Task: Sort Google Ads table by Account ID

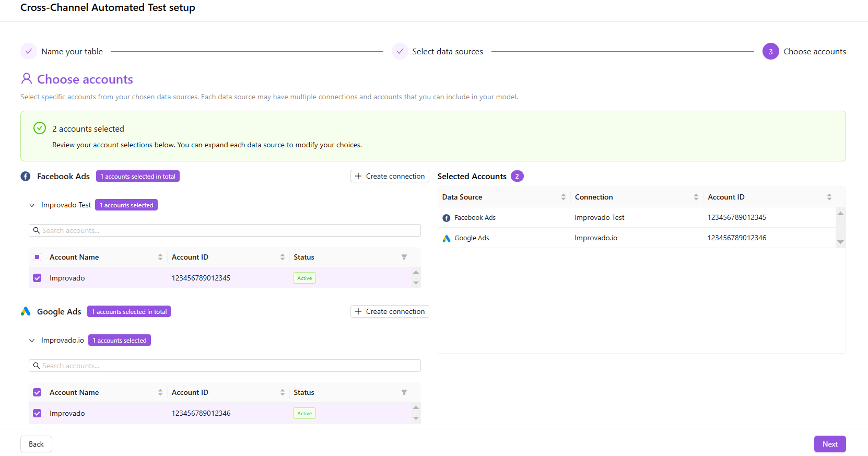Action: point(282,392)
